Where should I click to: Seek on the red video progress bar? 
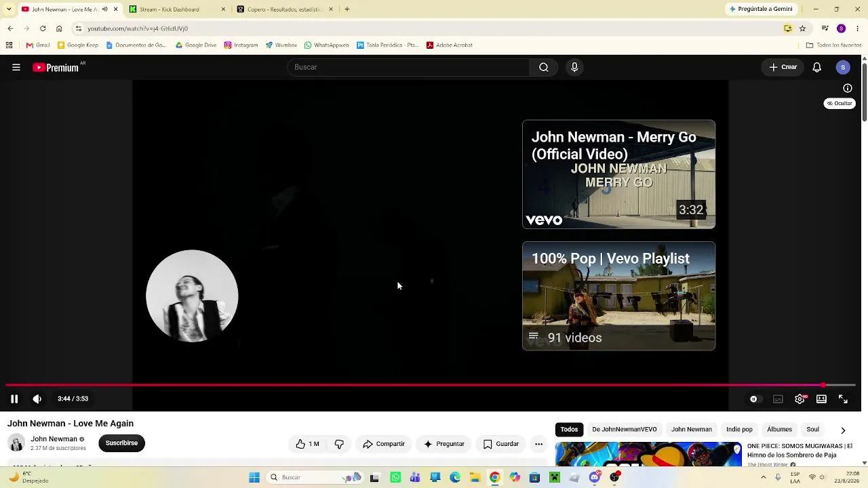tap(430, 385)
